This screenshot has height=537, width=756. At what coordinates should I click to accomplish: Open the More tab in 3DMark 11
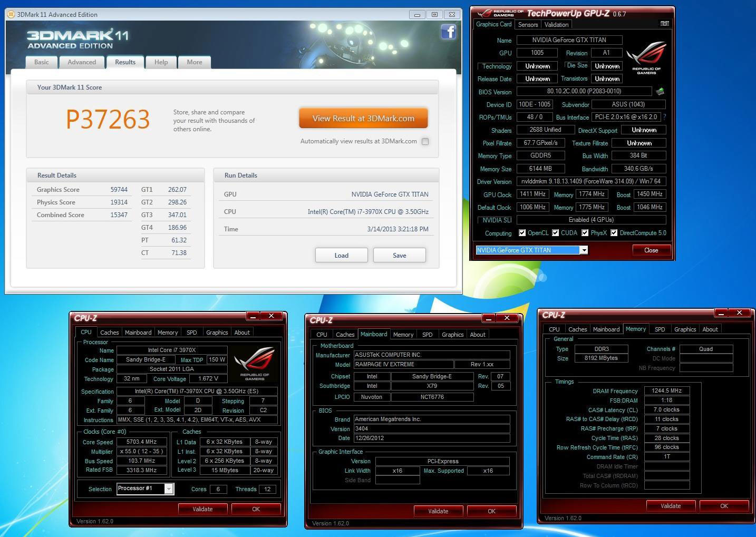pos(195,62)
